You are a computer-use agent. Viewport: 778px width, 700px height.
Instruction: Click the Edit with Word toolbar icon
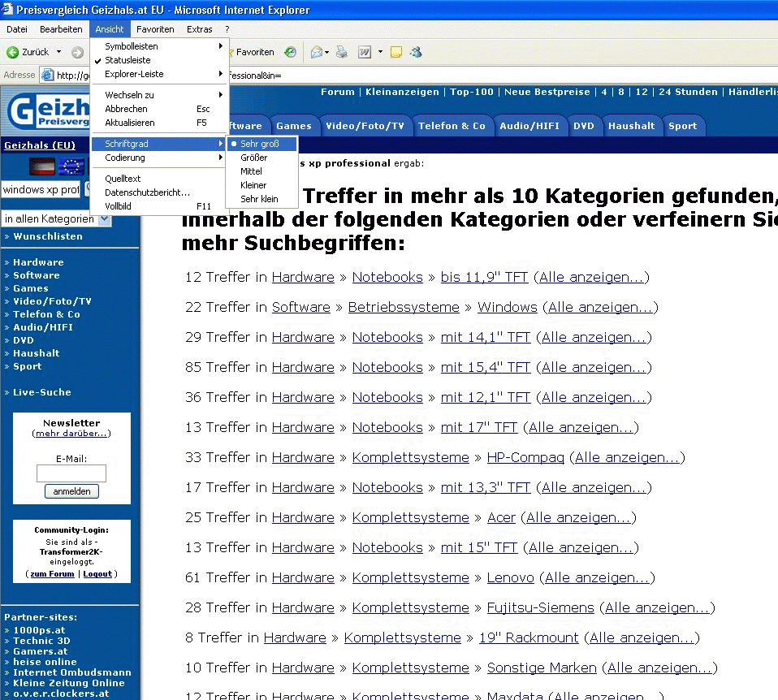tap(365, 52)
